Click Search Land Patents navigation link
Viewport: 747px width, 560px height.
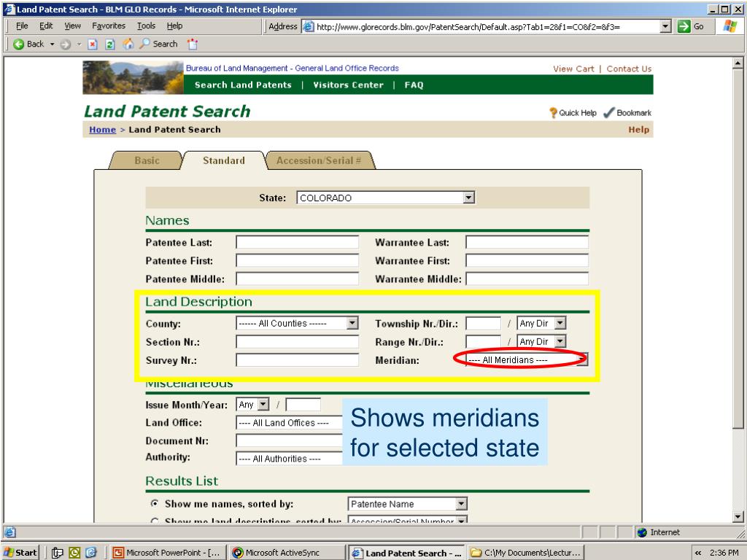pos(243,85)
